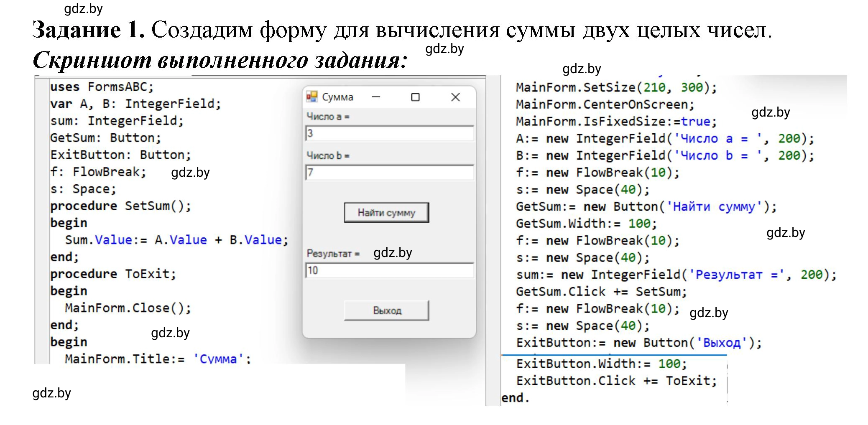This screenshot has width=868, height=425.
Task: Click the line 'f: FlowBreak;'
Action: point(98,172)
